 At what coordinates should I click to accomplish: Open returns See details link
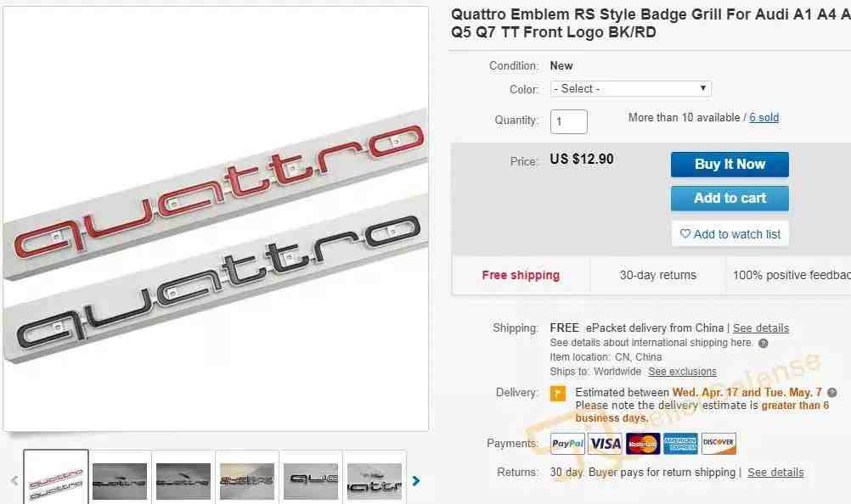point(775,473)
